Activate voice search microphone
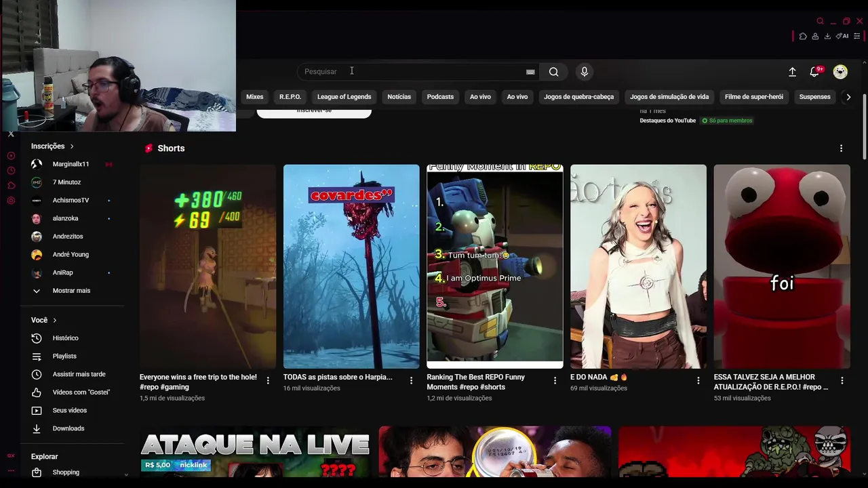The width and height of the screenshot is (868, 488). 584,71
